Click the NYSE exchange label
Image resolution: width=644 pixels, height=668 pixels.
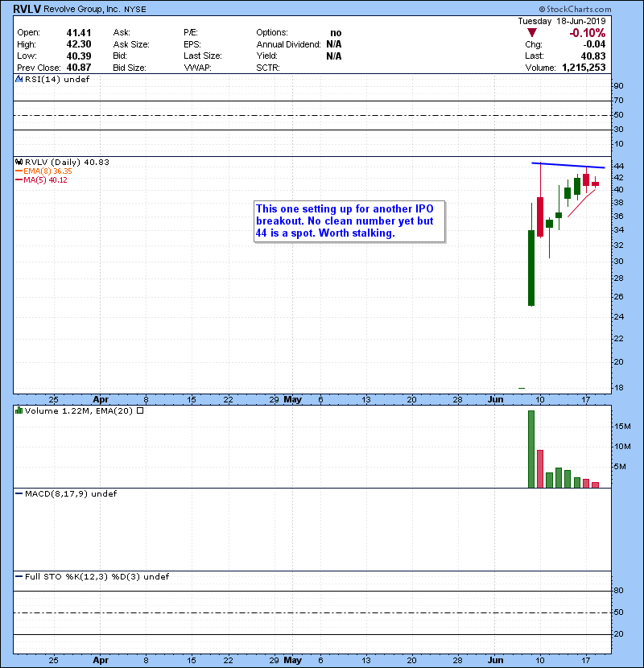[135, 10]
